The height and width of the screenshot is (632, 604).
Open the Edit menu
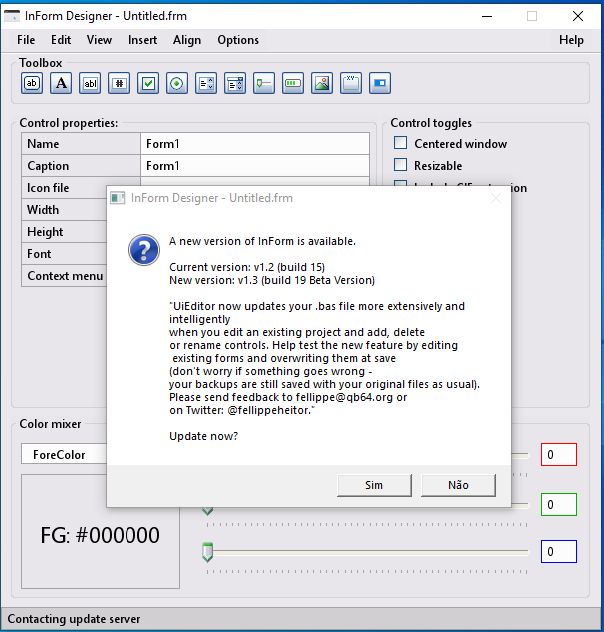(x=61, y=40)
